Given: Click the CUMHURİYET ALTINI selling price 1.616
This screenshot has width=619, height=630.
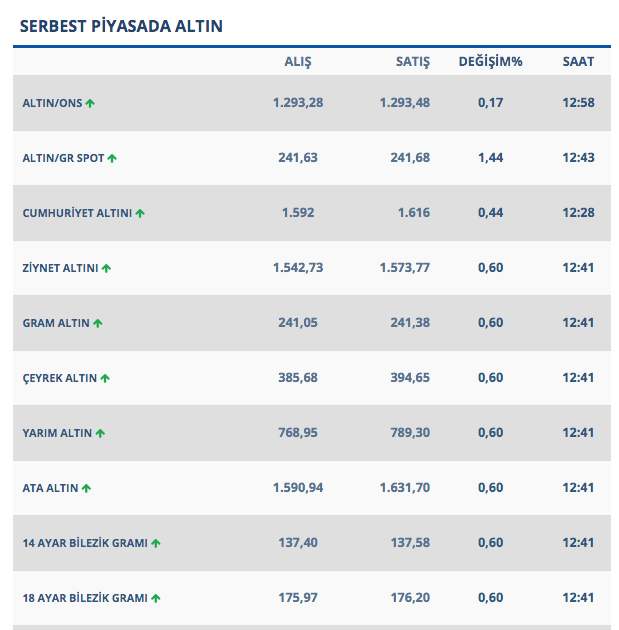Looking at the screenshot, I should [x=413, y=213].
